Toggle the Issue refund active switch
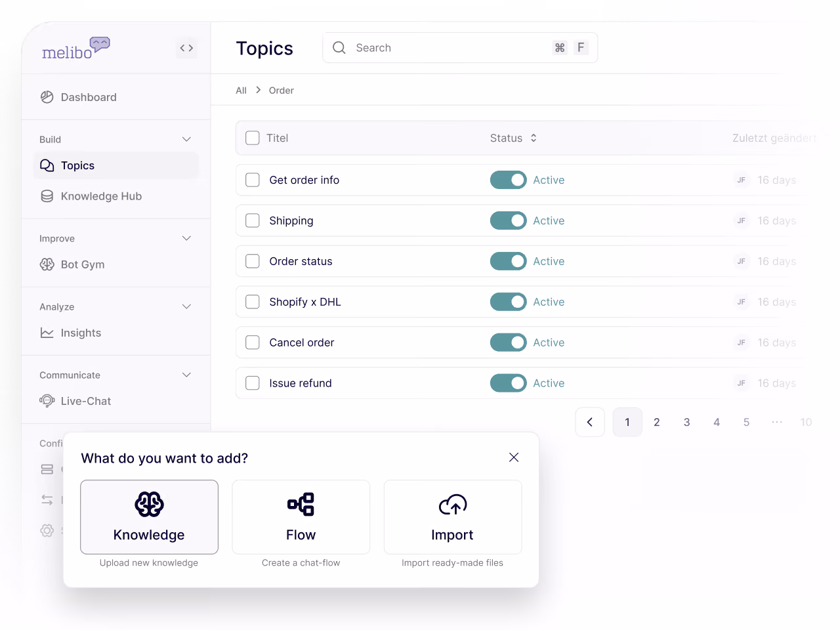 click(509, 383)
